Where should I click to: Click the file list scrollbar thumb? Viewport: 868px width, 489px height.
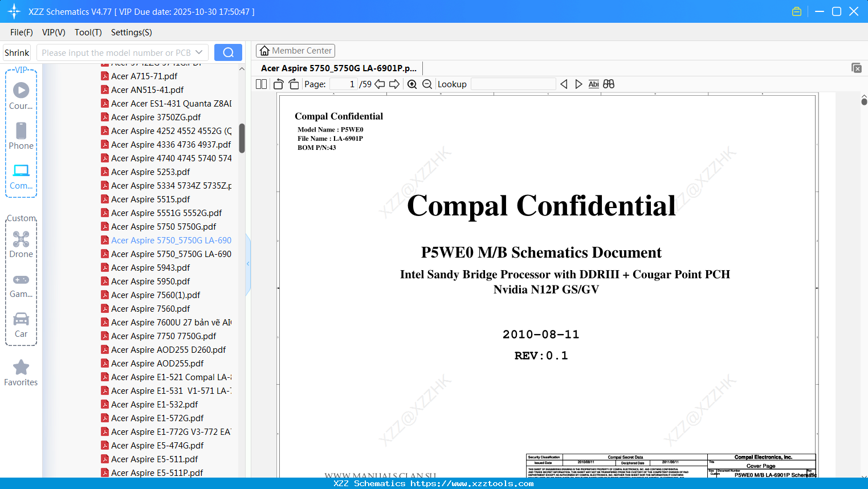[x=242, y=138]
